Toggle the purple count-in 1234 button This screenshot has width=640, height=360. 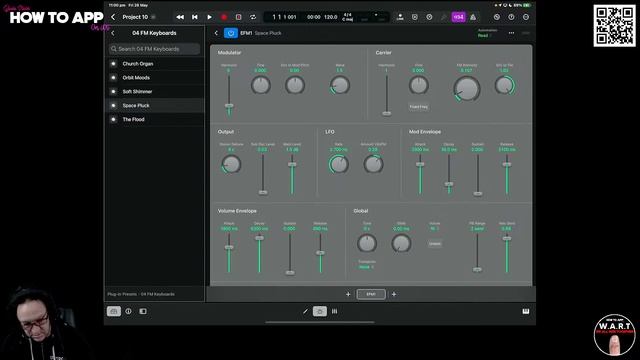coord(458,17)
